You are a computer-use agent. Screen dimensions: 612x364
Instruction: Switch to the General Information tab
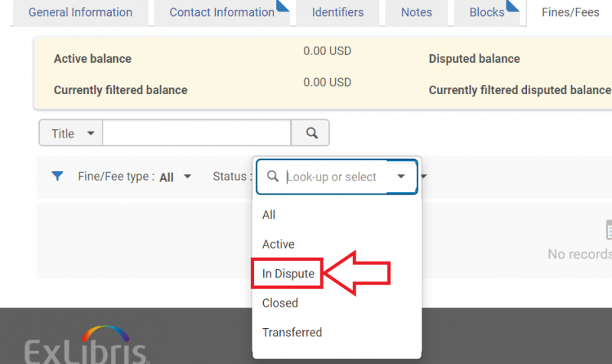pyautogui.click(x=80, y=12)
